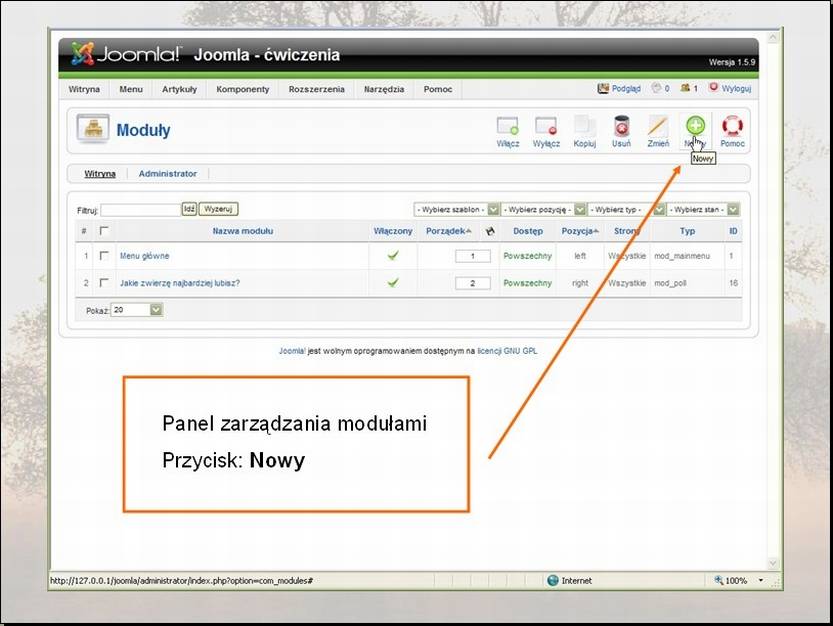Switch to the Administrator tab

pos(167,174)
